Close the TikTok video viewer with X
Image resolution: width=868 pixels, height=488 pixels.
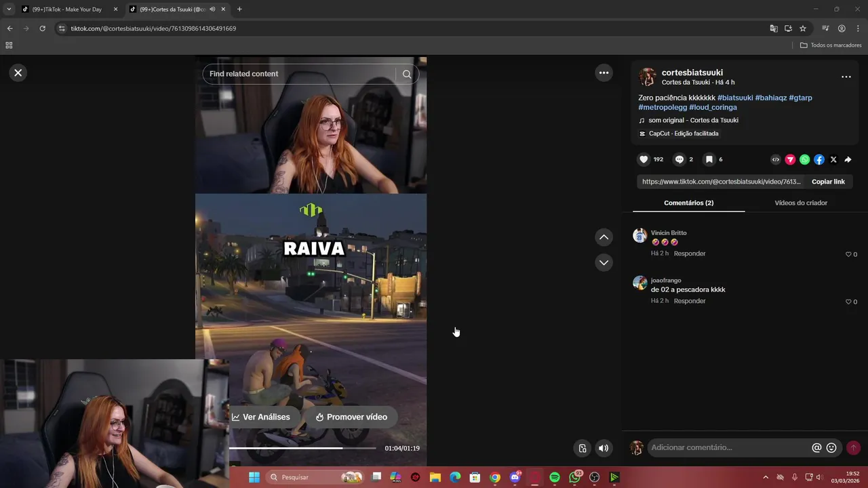pos(18,73)
